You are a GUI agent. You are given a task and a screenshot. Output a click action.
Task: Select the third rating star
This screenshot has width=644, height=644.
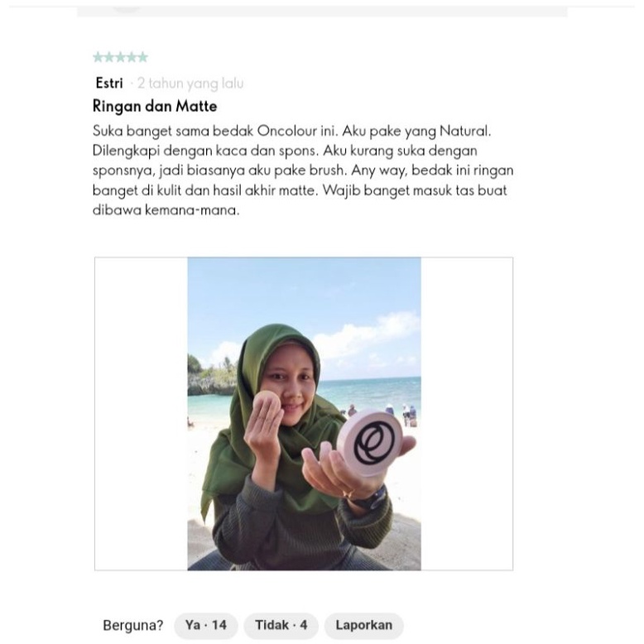click(120, 57)
